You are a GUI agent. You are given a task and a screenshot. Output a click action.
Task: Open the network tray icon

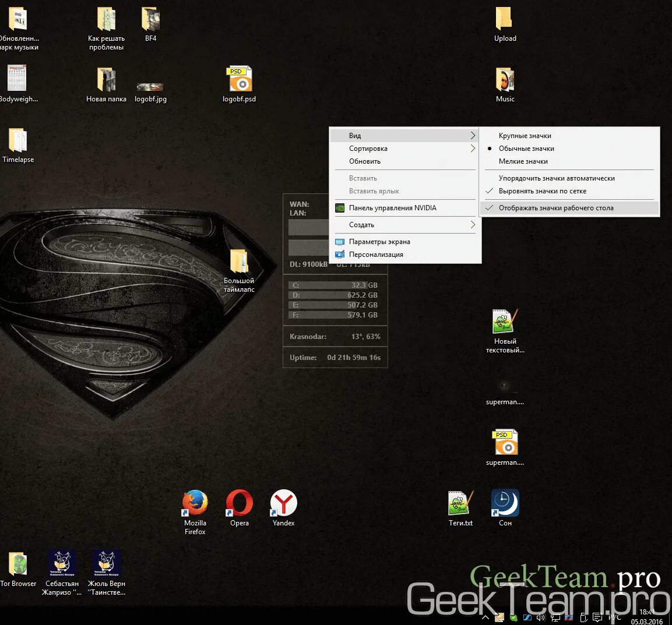tap(555, 617)
